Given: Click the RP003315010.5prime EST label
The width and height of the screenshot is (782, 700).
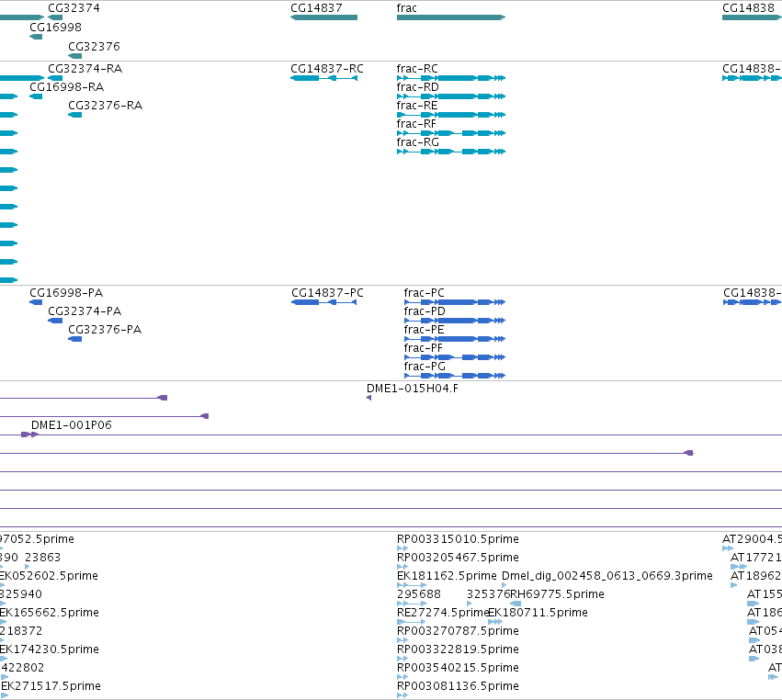Looking at the screenshot, I should (x=458, y=539).
